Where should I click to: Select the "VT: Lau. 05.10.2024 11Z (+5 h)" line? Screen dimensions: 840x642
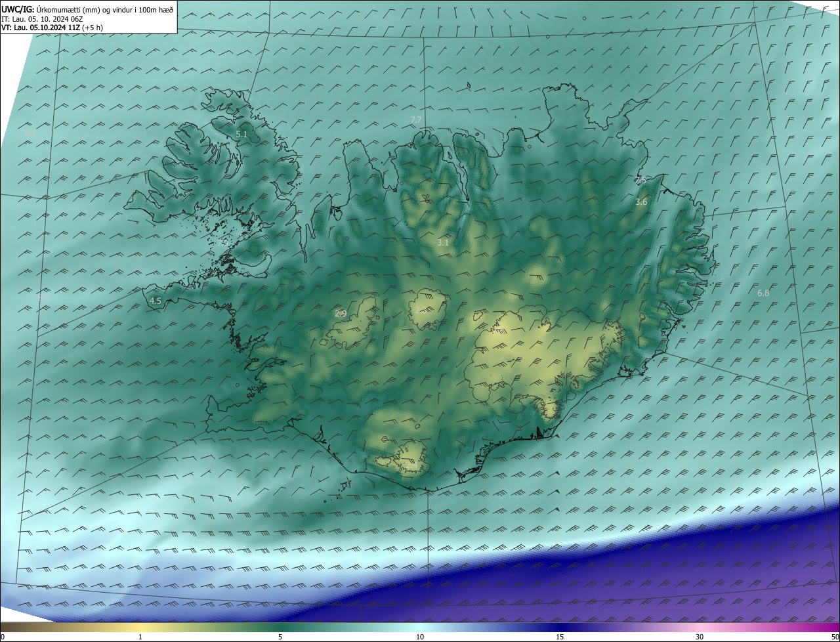pos(52,28)
